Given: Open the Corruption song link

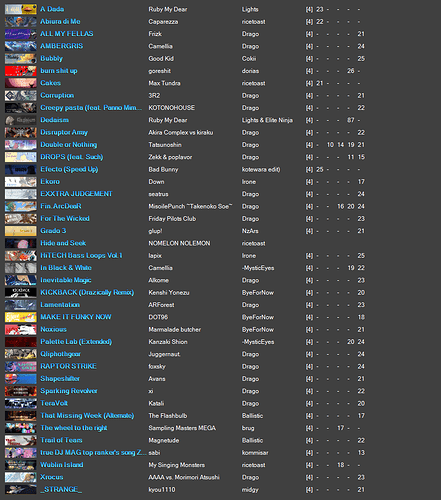Looking at the screenshot, I should point(57,96).
